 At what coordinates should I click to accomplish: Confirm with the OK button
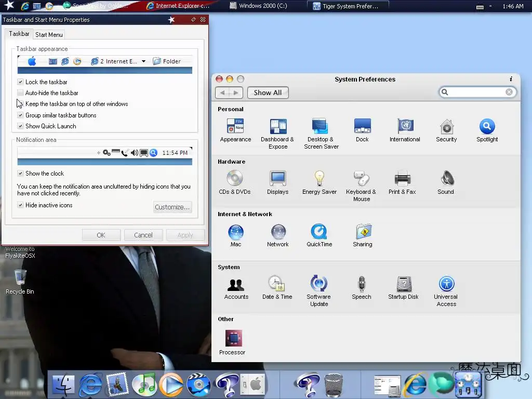[x=101, y=235]
